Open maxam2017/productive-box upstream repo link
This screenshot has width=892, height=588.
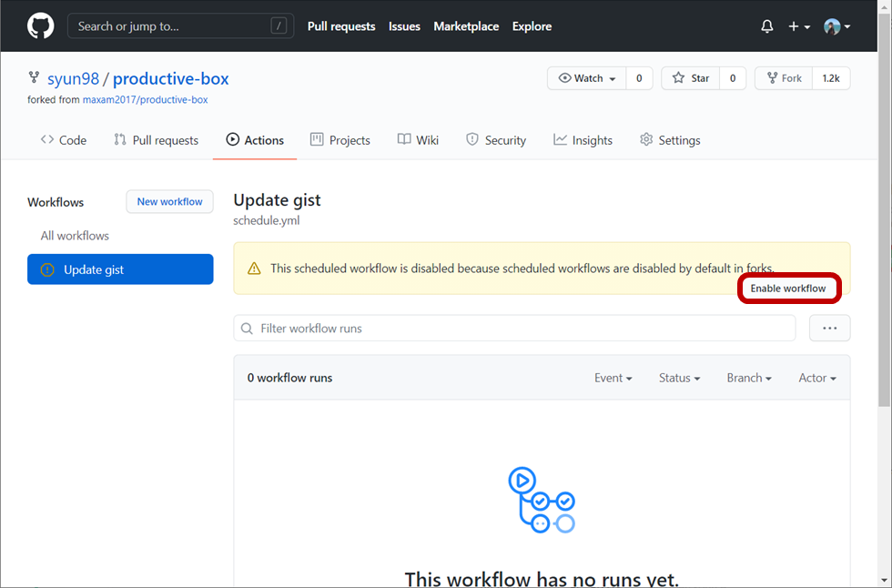coord(145,99)
